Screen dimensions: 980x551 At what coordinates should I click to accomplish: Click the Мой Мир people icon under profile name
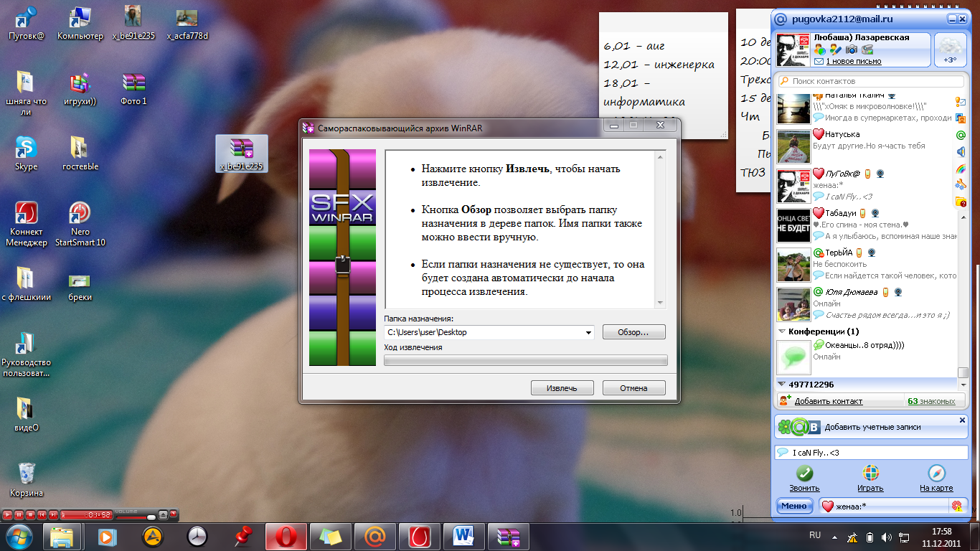click(x=819, y=50)
